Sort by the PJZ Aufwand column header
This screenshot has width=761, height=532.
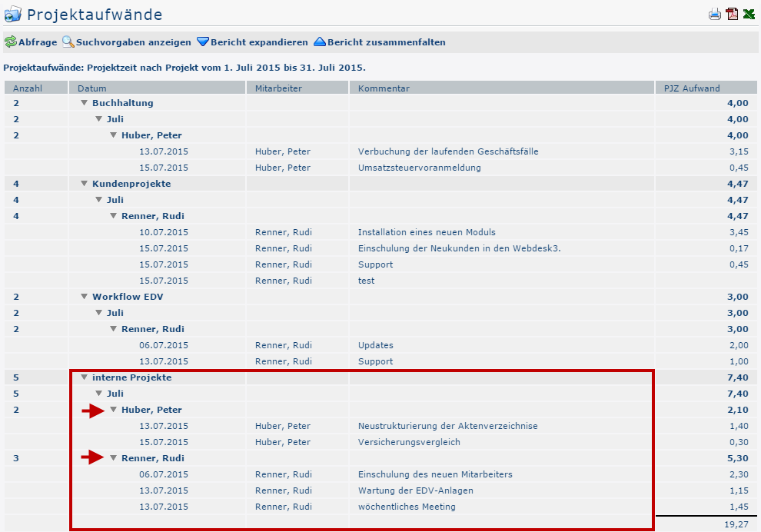point(692,88)
